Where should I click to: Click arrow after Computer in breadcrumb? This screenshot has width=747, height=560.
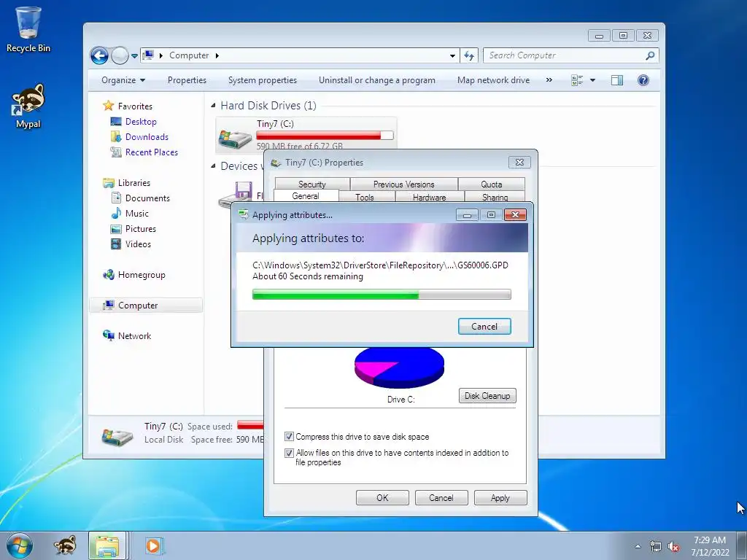(x=217, y=55)
